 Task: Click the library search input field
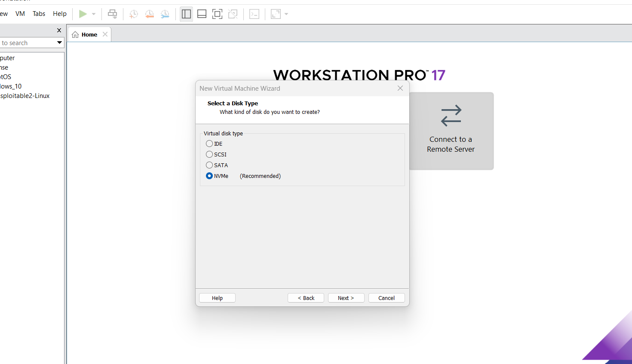click(28, 43)
